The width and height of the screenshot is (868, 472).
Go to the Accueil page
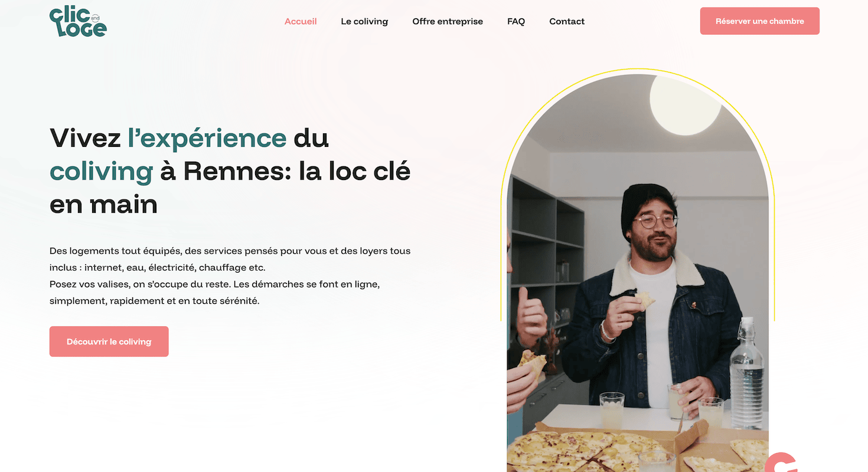[x=301, y=21]
